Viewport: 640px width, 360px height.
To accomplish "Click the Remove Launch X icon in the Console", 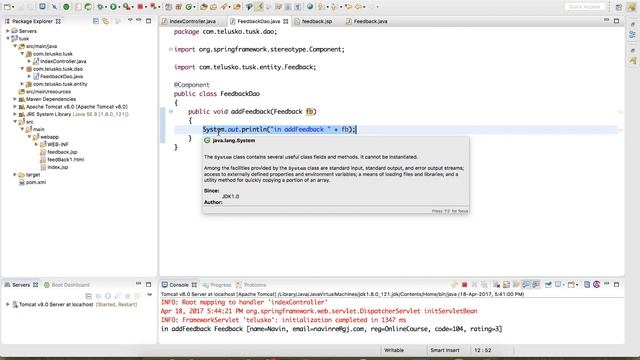I will click(474, 284).
